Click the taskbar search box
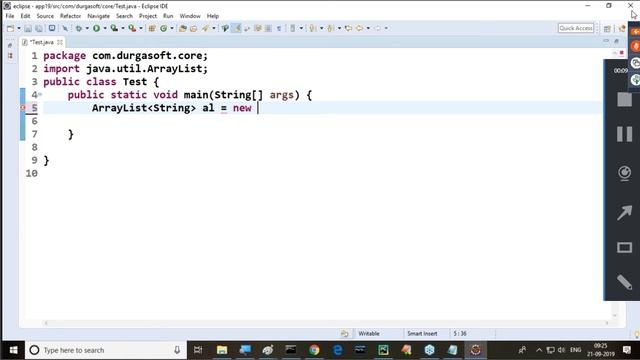This screenshot has height=360, width=640. [x=105, y=350]
